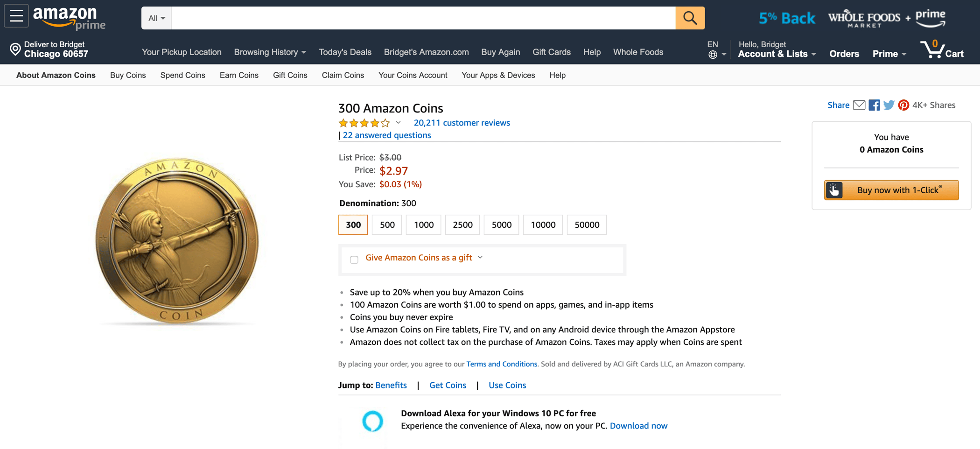Click the search magnifier icon
This screenshot has height=449, width=980.
pos(690,18)
